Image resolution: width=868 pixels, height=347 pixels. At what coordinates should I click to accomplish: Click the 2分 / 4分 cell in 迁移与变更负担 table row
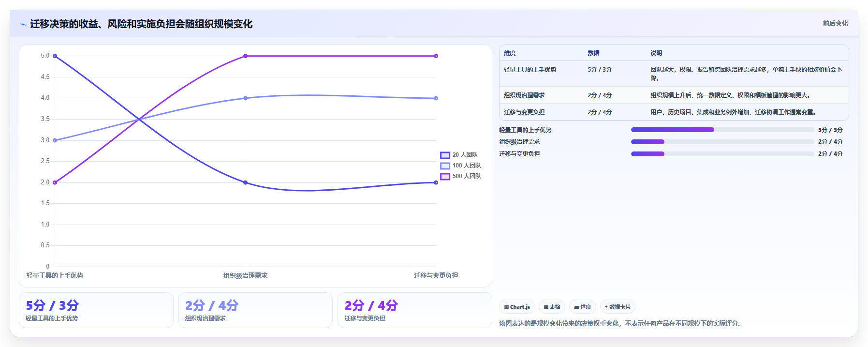600,112
